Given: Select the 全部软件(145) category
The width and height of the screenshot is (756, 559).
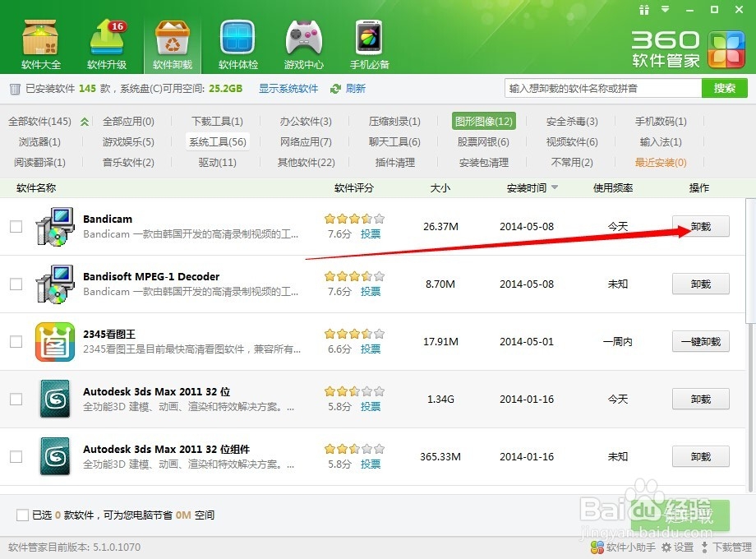Looking at the screenshot, I should click(39, 122).
